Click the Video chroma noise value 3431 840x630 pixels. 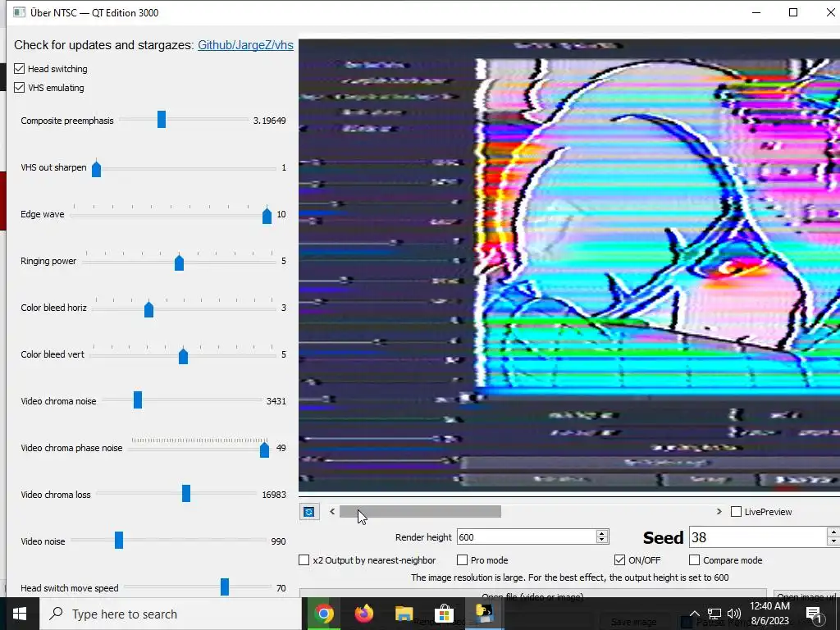[x=276, y=401]
